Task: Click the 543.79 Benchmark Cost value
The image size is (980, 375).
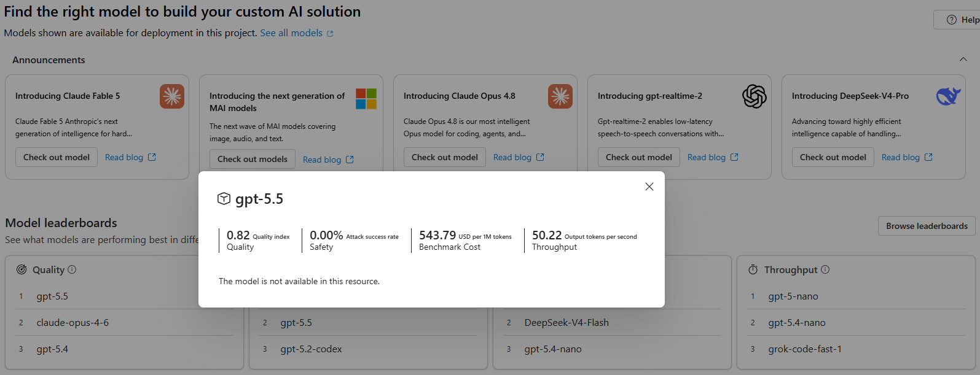Action: 437,235
